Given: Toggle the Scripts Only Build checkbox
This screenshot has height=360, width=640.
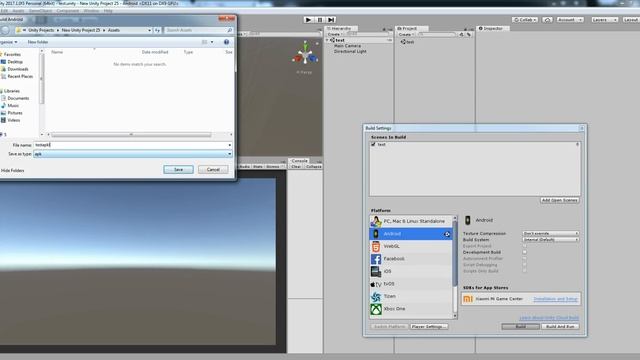Looking at the screenshot, I should [x=524, y=271].
